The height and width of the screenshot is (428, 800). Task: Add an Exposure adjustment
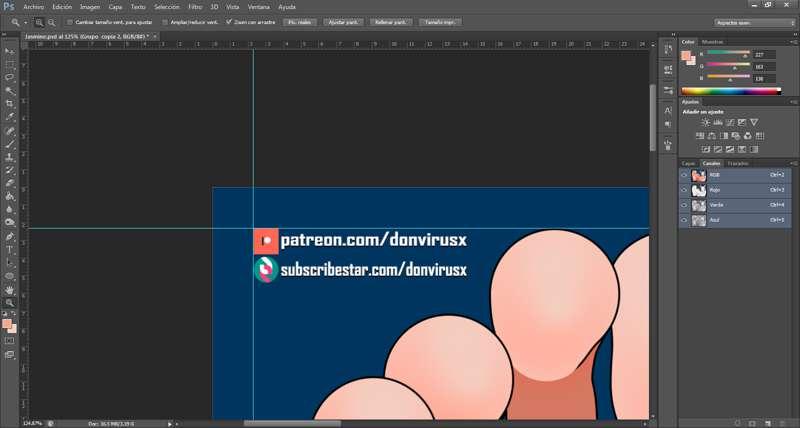[x=742, y=122]
